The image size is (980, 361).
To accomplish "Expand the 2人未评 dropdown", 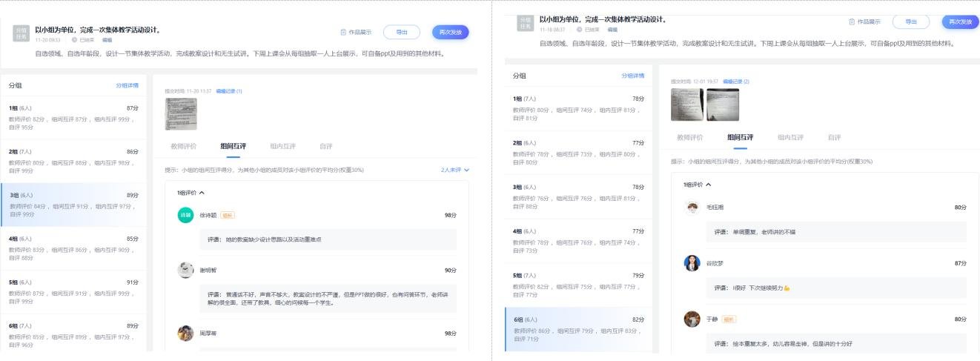I will tap(455, 170).
